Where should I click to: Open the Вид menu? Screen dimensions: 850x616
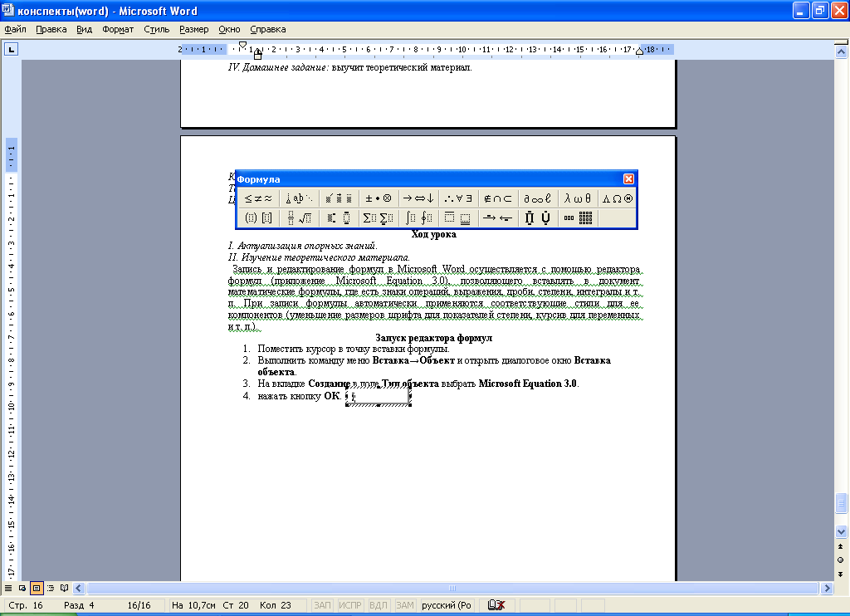pos(84,29)
